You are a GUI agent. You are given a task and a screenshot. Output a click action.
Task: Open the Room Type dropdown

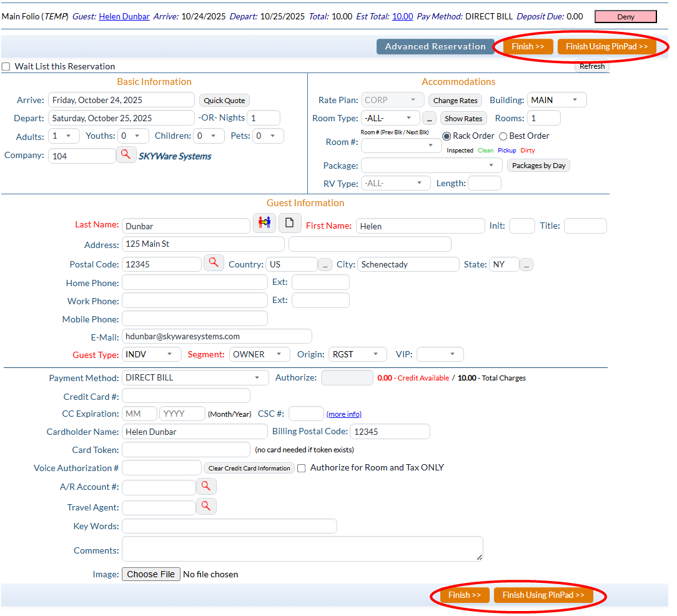click(x=390, y=118)
